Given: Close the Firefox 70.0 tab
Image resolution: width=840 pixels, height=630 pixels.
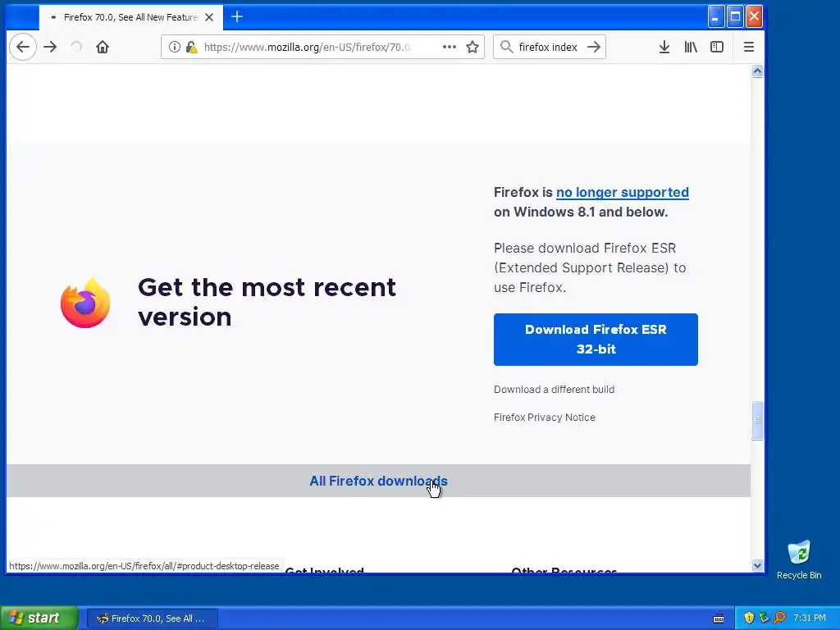Looking at the screenshot, I should pos(209,17).
